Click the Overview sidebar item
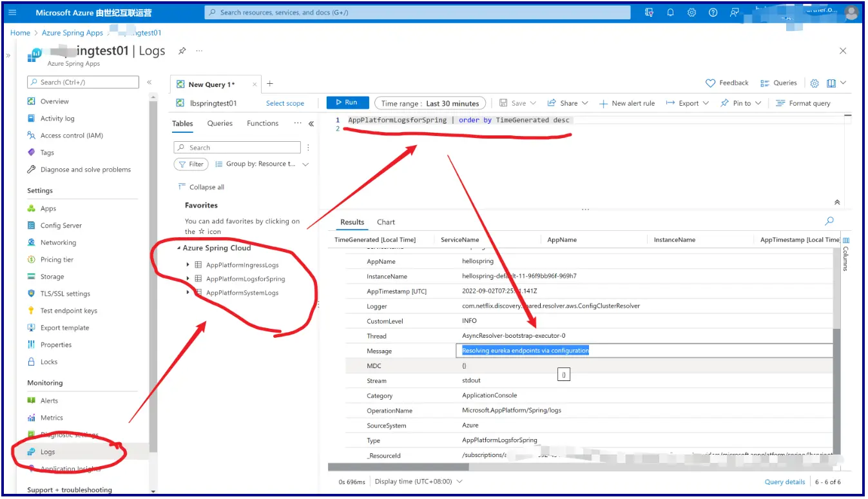This screenshot has width=868, height=499. coord(54,101)
